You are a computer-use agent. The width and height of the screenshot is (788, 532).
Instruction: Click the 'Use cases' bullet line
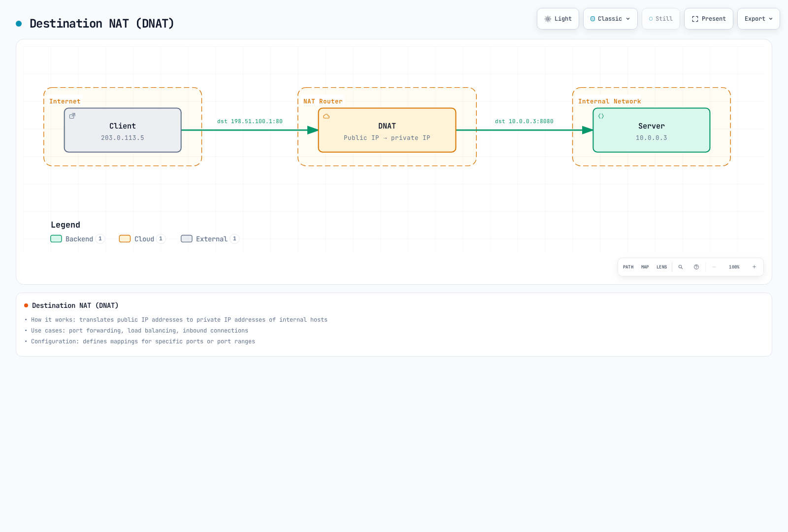coord(140,331)
